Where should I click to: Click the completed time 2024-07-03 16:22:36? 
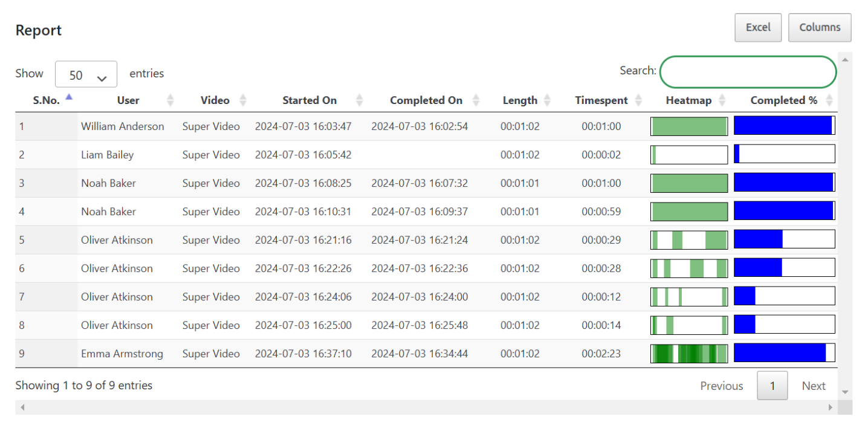pyautogui.click(x=419, y=268)
